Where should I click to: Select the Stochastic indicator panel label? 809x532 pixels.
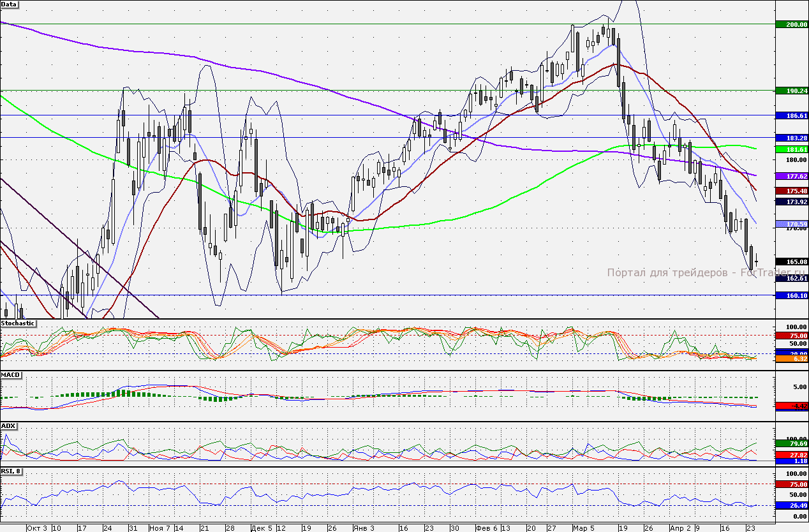pyautogui.click(x=18, y=323)
